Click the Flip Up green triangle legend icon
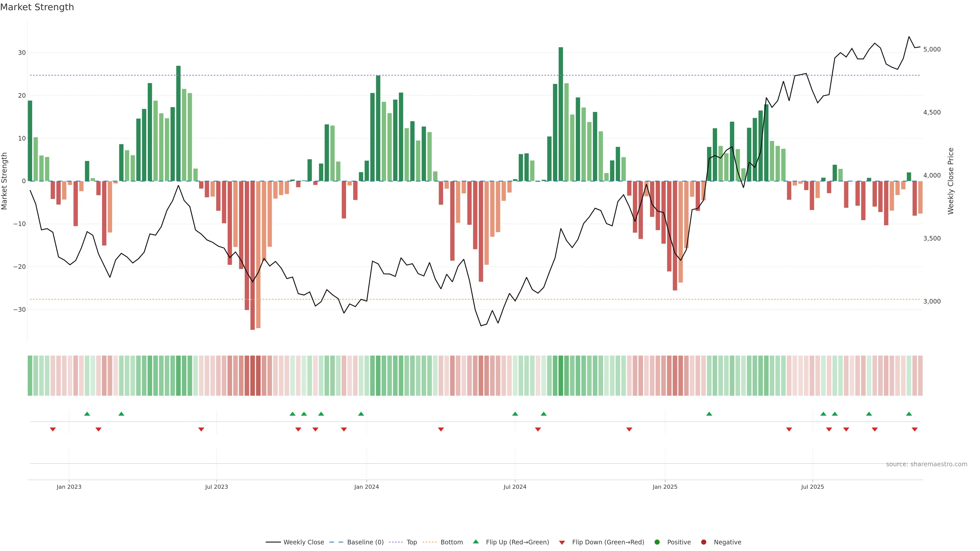Screen dimensions: 980x551 pos(475,542)
